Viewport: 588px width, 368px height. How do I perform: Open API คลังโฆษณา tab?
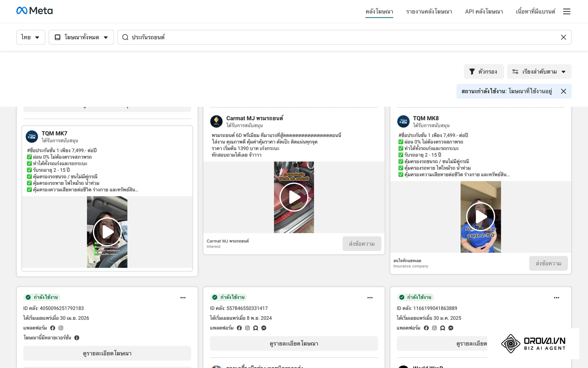point(484,11)
